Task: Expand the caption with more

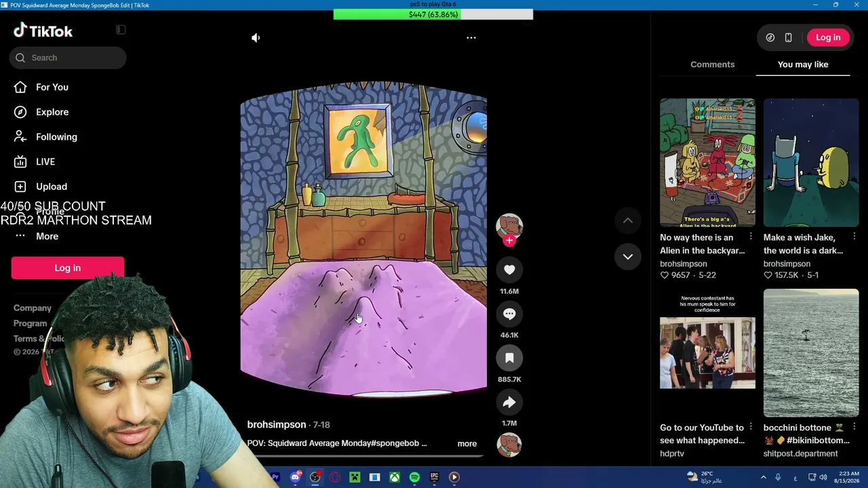Action: (467, 443)
